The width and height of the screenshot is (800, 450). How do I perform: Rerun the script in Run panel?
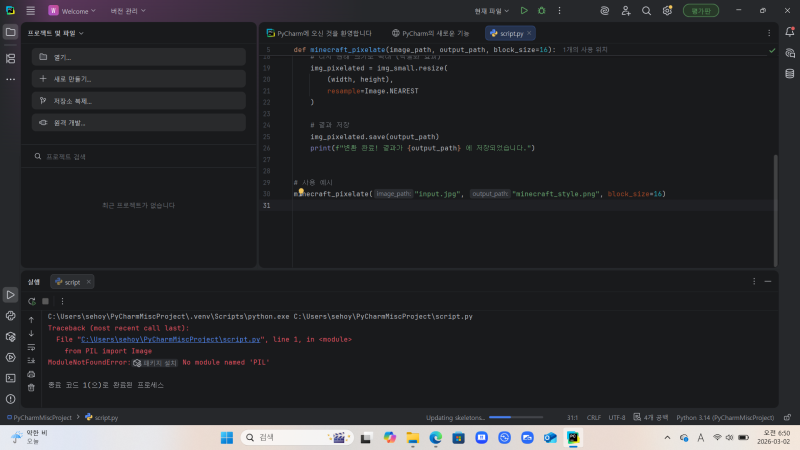tap(32, 302)
